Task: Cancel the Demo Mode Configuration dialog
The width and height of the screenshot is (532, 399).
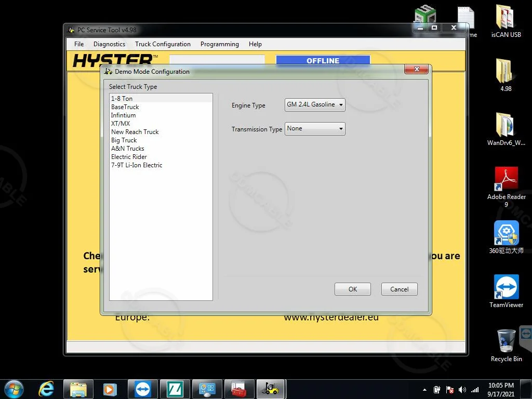Action: [x=400, y=289]
